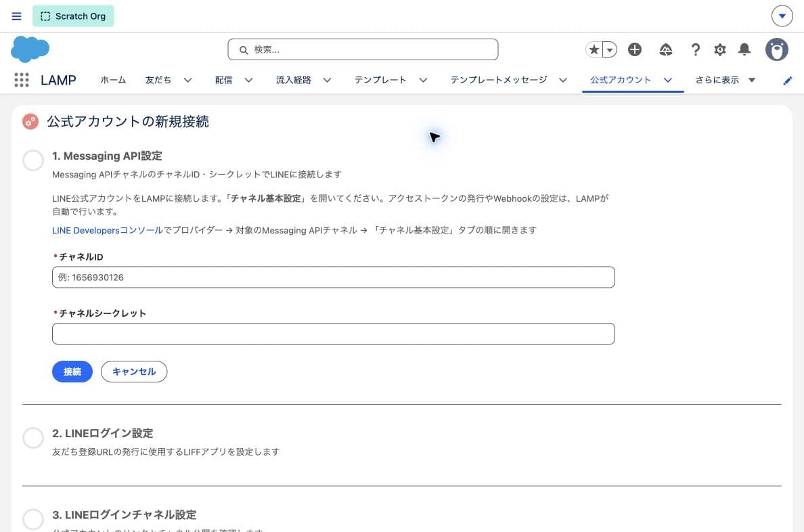Open the 配信 tab

point(223,80)
